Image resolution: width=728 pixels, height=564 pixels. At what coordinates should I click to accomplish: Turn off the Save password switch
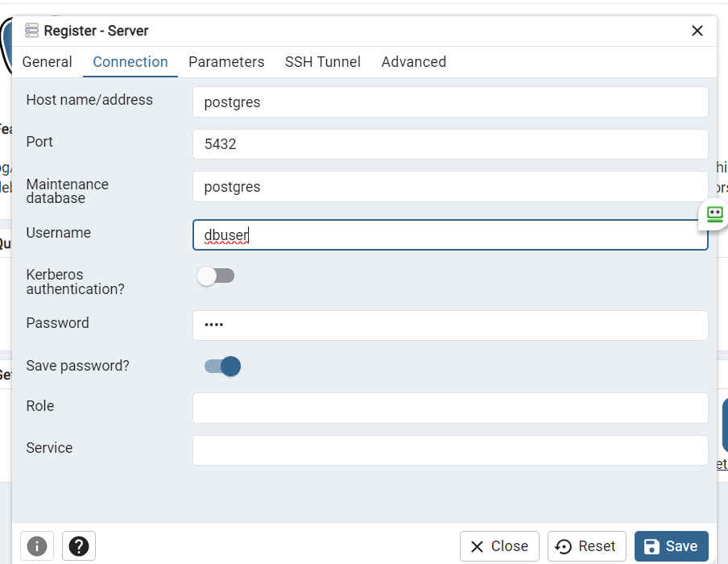point(222,367)
